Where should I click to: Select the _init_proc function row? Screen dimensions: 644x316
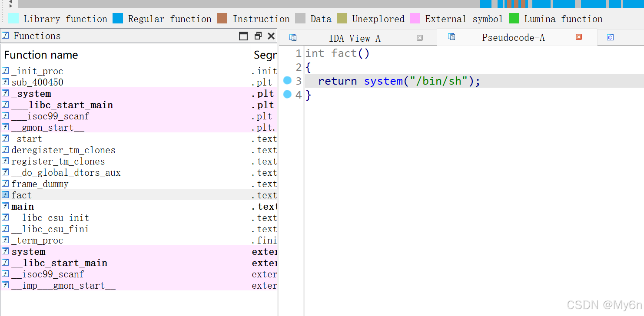pyautogui.click(x=139, y=71)
